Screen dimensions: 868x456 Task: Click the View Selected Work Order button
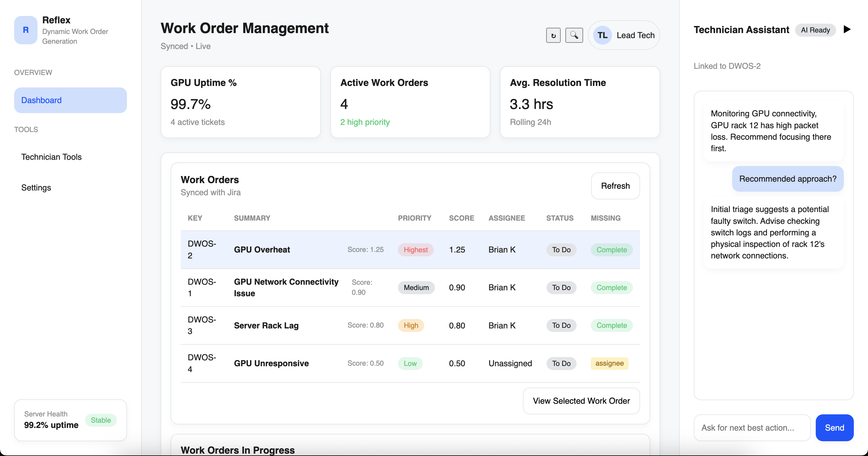coord(581,401)
